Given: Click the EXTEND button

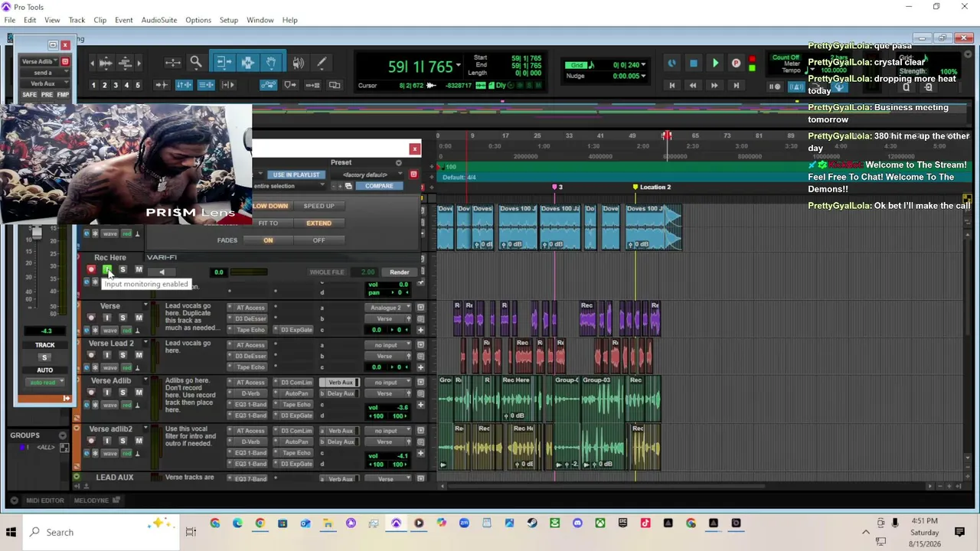Looking at the screenshot, I should (318, 223).
